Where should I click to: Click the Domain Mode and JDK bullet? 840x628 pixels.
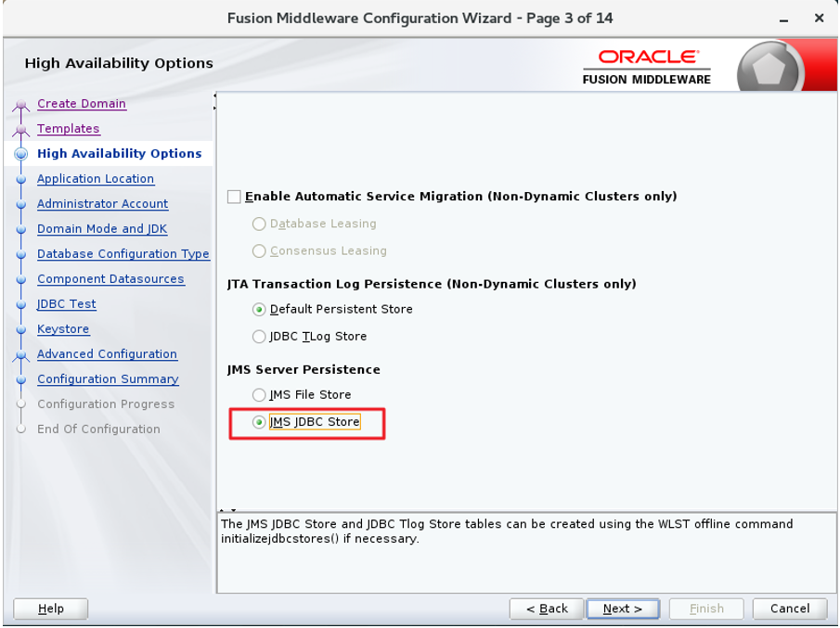(x=21, y=230)
